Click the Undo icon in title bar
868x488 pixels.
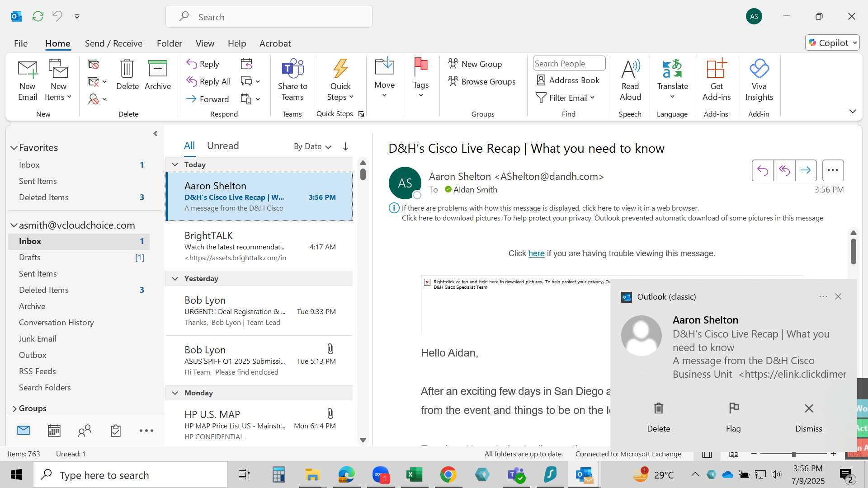[x=57, y=16]
